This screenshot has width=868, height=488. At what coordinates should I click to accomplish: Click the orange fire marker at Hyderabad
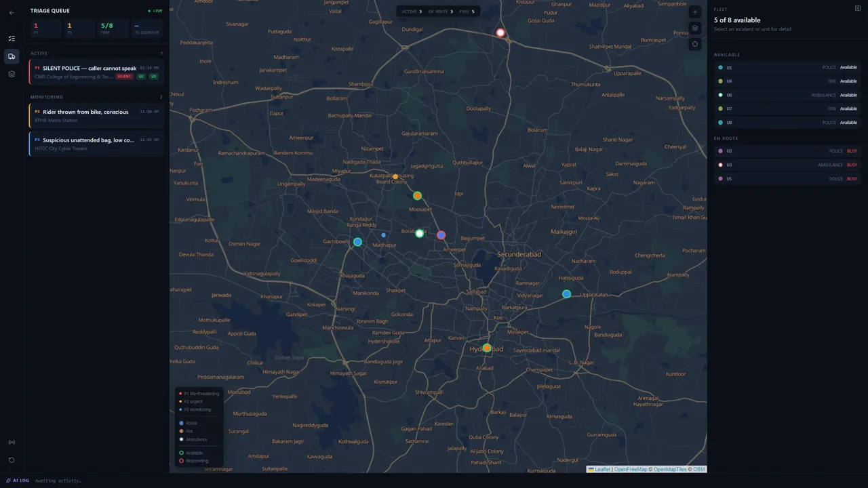(486, 348)
